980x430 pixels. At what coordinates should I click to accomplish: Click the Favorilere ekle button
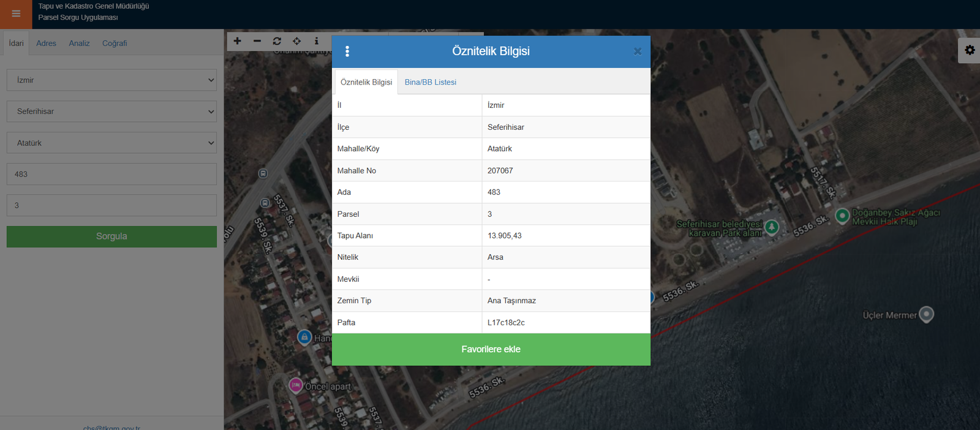coord(491,349)
